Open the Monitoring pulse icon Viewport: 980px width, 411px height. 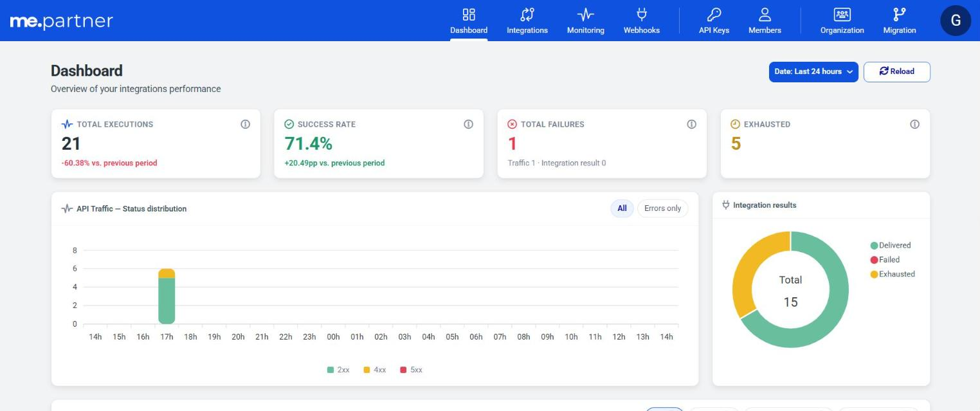[x=585, y=14]
